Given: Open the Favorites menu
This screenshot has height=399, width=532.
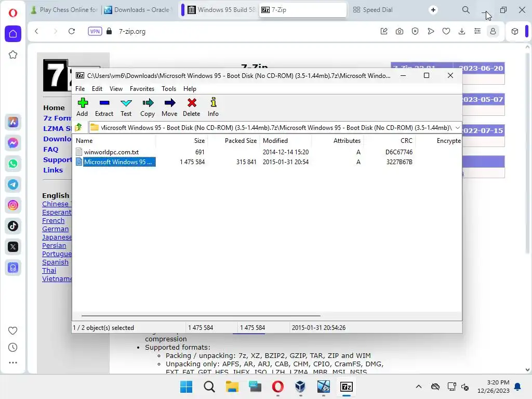Looking at the screenshot, I should [x=142, y=88].
